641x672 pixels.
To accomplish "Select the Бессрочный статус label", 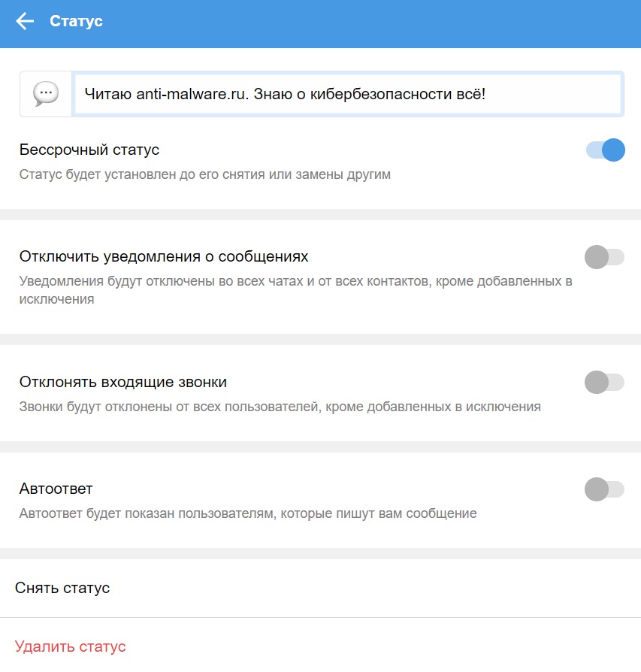I will click(89, 150).
